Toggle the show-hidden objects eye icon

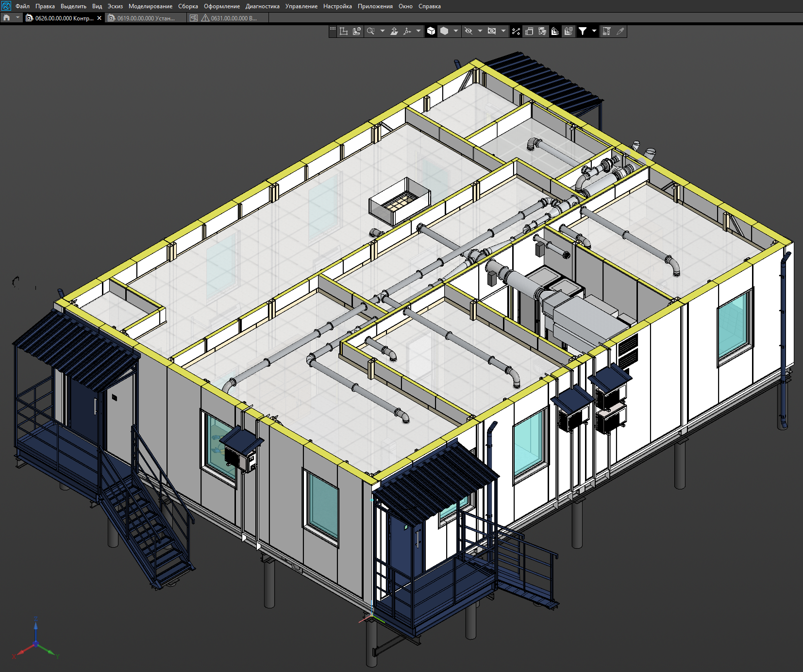(492, 32)
